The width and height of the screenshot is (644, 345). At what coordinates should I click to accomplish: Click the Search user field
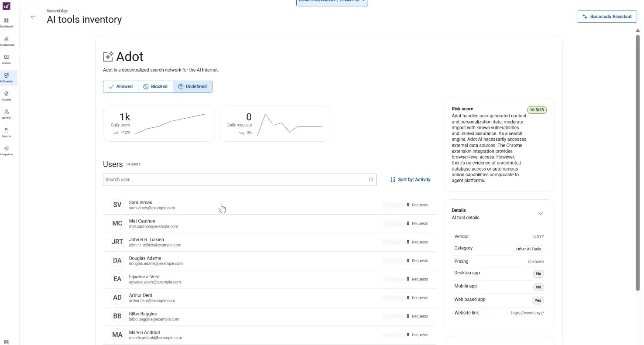240,180
